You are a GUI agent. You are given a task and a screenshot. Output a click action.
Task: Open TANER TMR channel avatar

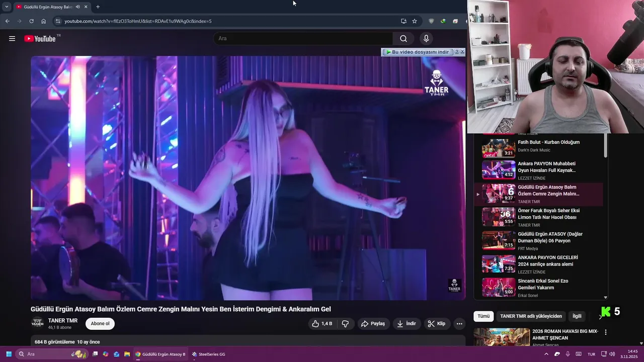[x=37, y=323]
